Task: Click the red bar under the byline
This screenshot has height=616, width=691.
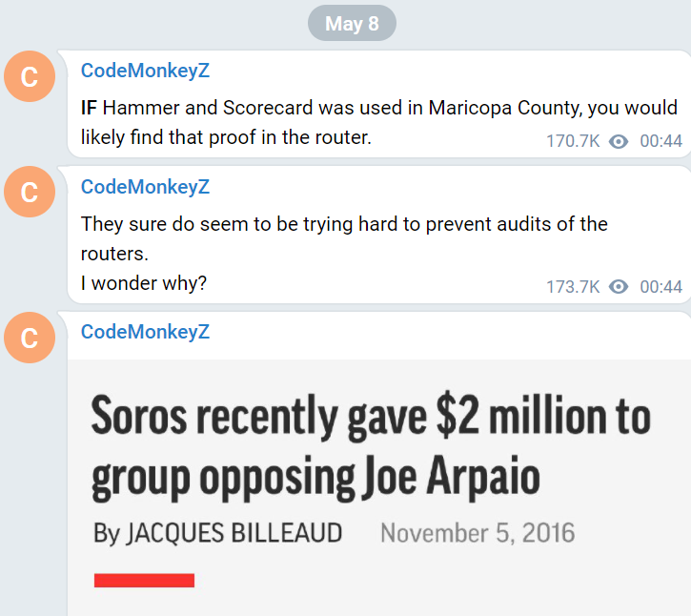Action: point(144,581)
